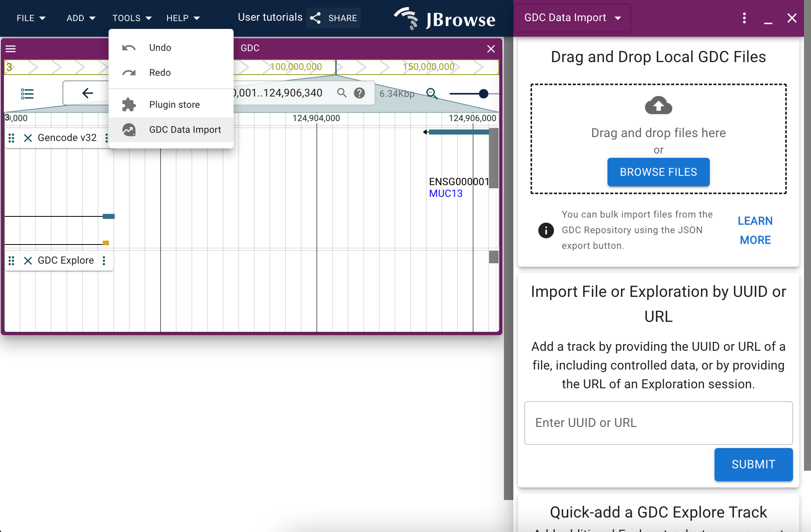The height and width of the screenshot is (532, 811).
Task: Choose GDC Data Import menu item
Action: pyautogui.click(x=171, y=130)
